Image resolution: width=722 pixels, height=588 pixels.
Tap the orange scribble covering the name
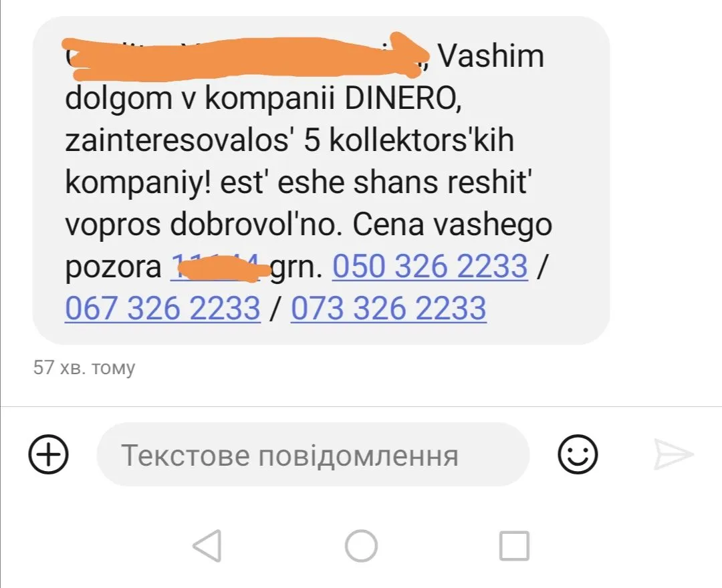[x=245, y=56]
